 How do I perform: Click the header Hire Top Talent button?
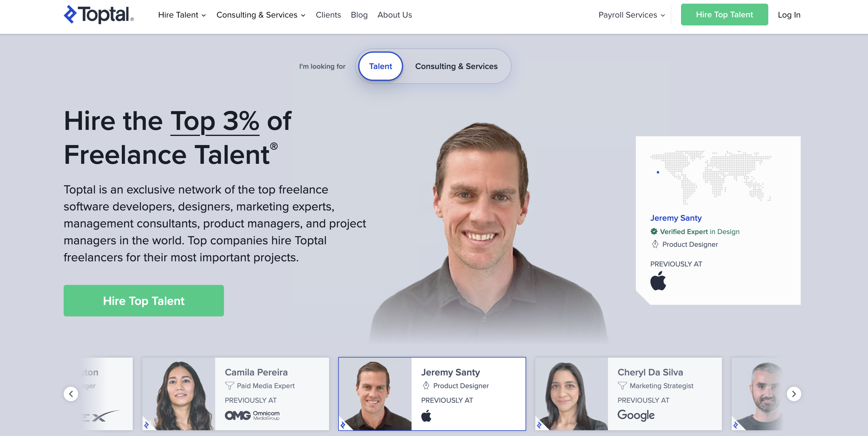(724, 15)
